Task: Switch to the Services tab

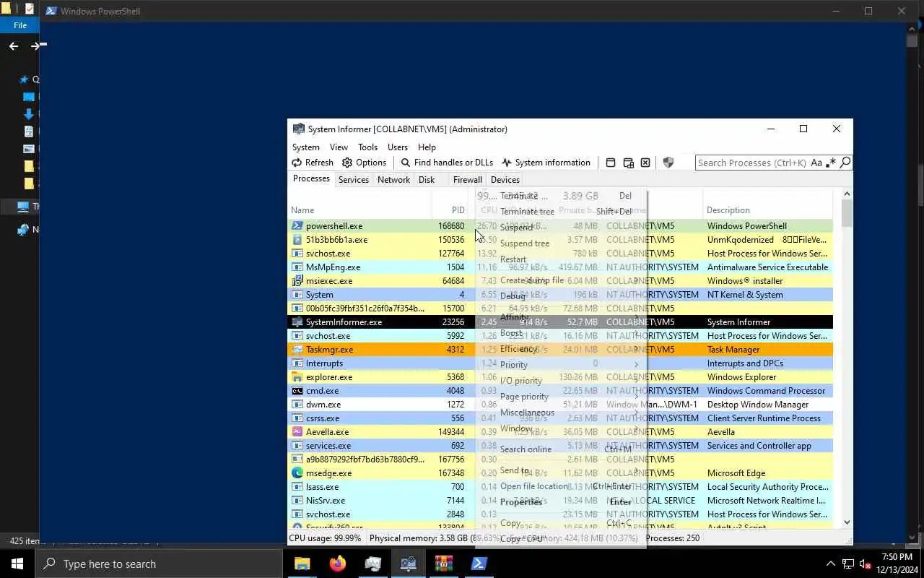Action: pyautogui.click(x=354, y=180)
